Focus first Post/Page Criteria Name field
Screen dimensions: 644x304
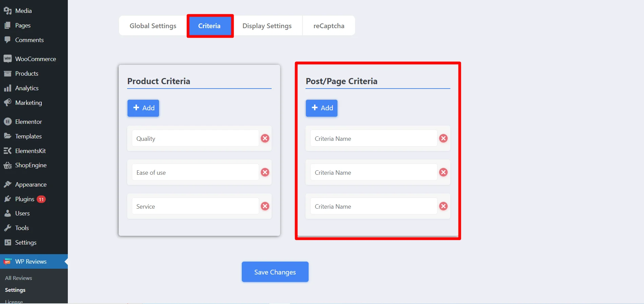[374, 138]
